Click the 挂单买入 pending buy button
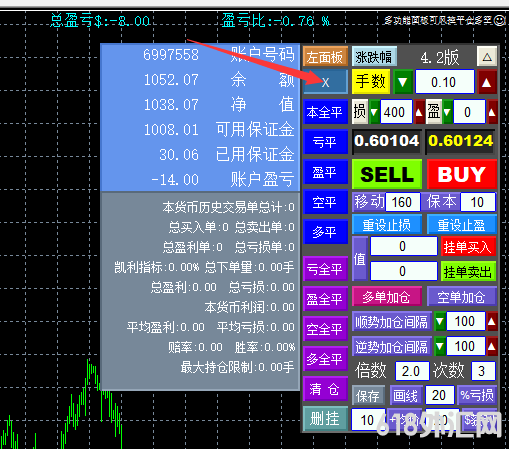 pos(468,247)
